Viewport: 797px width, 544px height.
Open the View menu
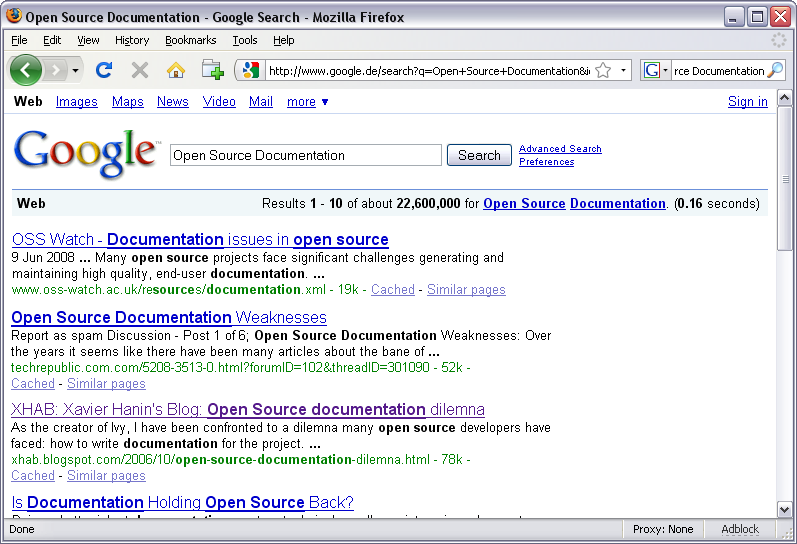(88, 40)
